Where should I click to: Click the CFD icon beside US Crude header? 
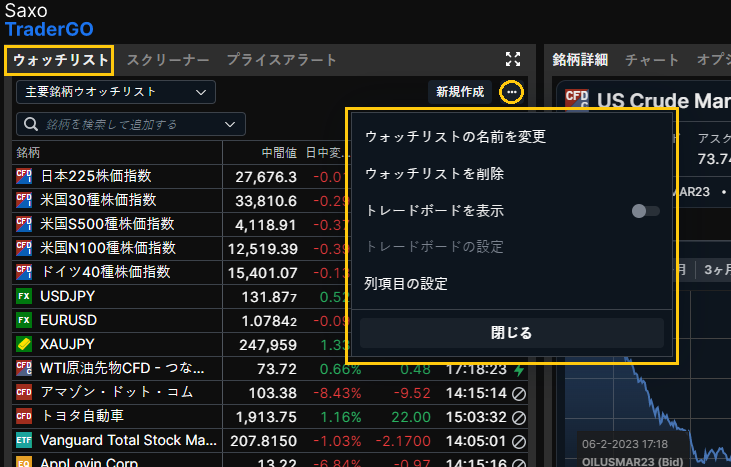pyautogui.click(x=576, y=99)
